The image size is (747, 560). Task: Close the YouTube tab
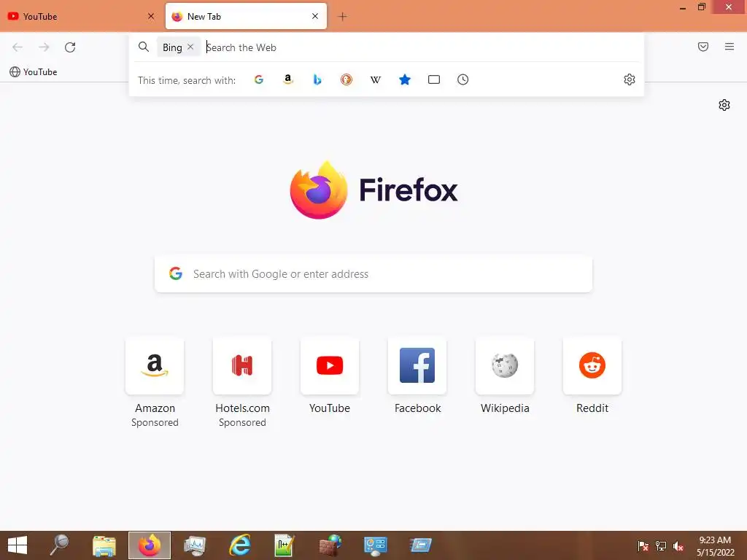point(151,16)
